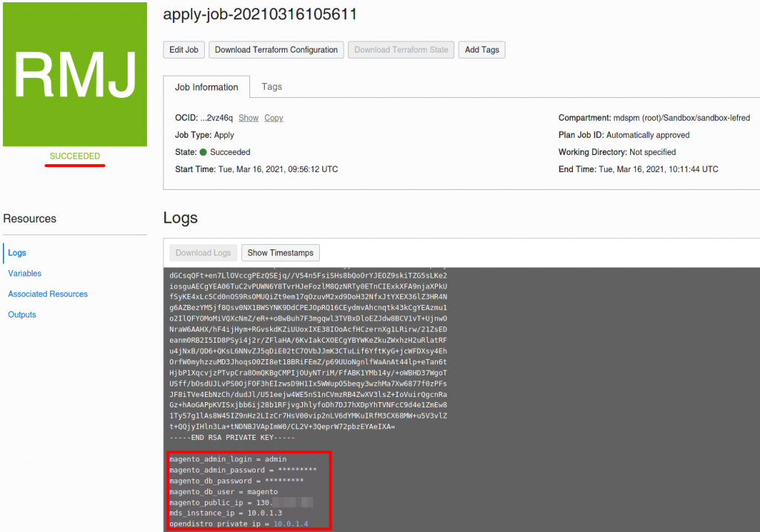The image size is (760, 532).
Task: Click the green Succeeded state indicator dot
Action: point(203,152)
